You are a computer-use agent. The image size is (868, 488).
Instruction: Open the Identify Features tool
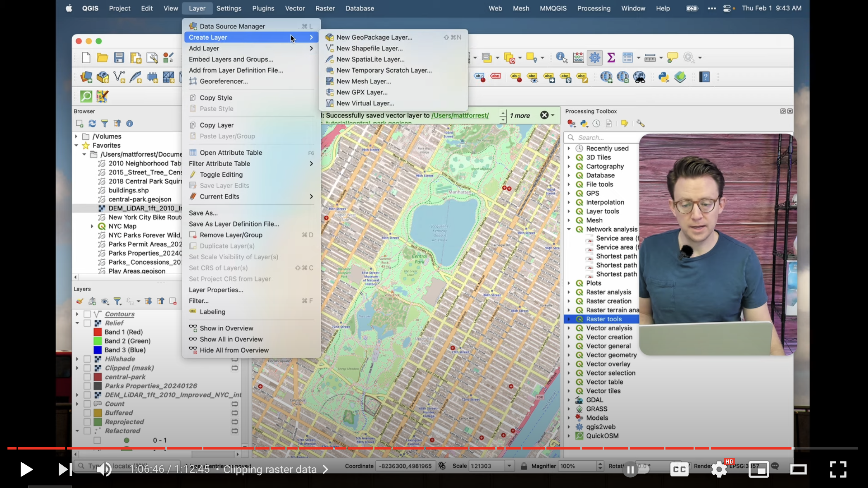tap(561, 58)
